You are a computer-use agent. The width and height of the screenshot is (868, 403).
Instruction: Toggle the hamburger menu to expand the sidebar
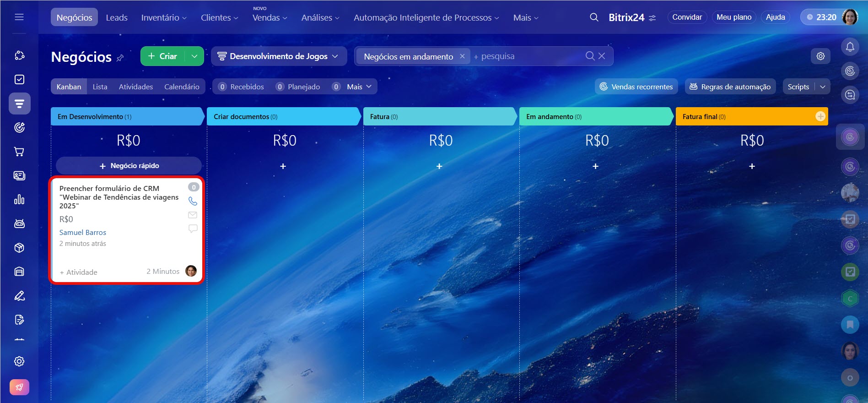pos(19,17)
